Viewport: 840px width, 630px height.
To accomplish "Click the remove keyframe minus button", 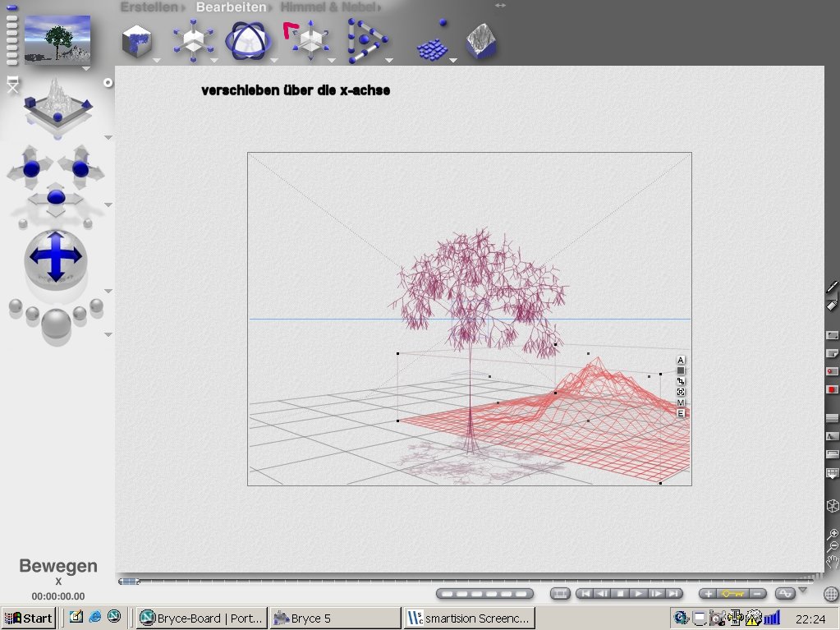I will click(x=757, y=594).
